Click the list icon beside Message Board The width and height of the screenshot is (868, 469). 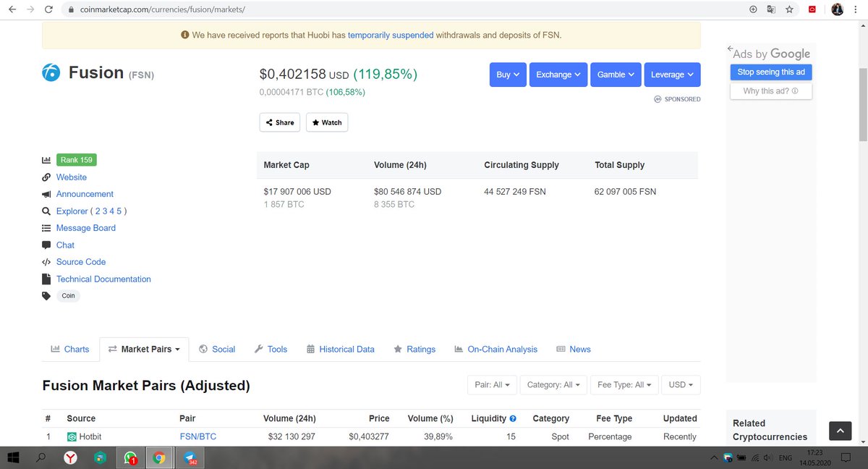tap(46, 228)
